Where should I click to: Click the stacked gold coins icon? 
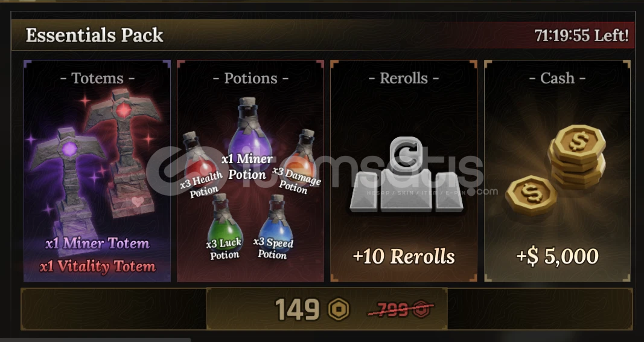577,156
